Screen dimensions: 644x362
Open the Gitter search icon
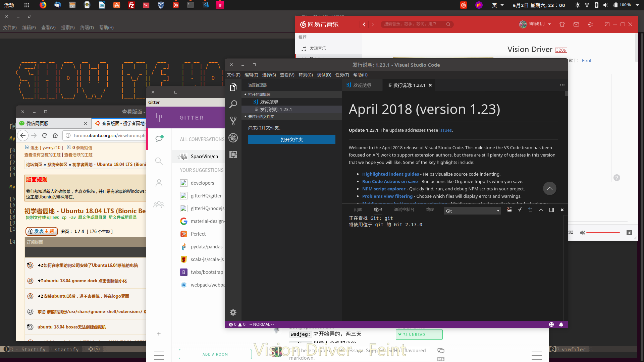159,161
